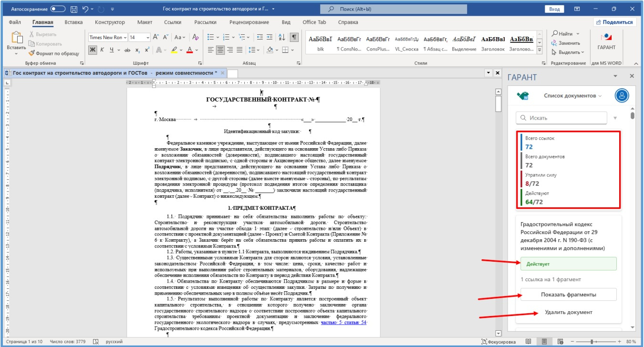This screenshot has height=347, width=644.
Task: Click the user profile icon in ГАРАНТ panel
Action: (x=622, y=95)
